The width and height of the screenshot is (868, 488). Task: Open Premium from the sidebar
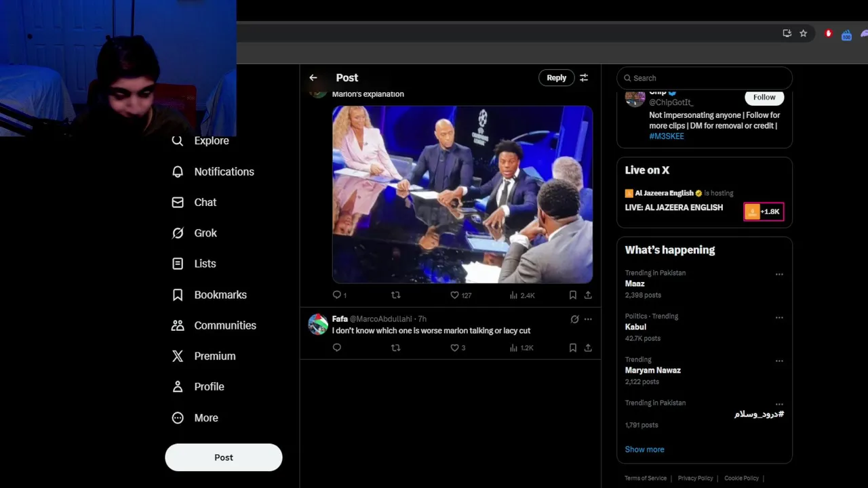tap(214, 356)
